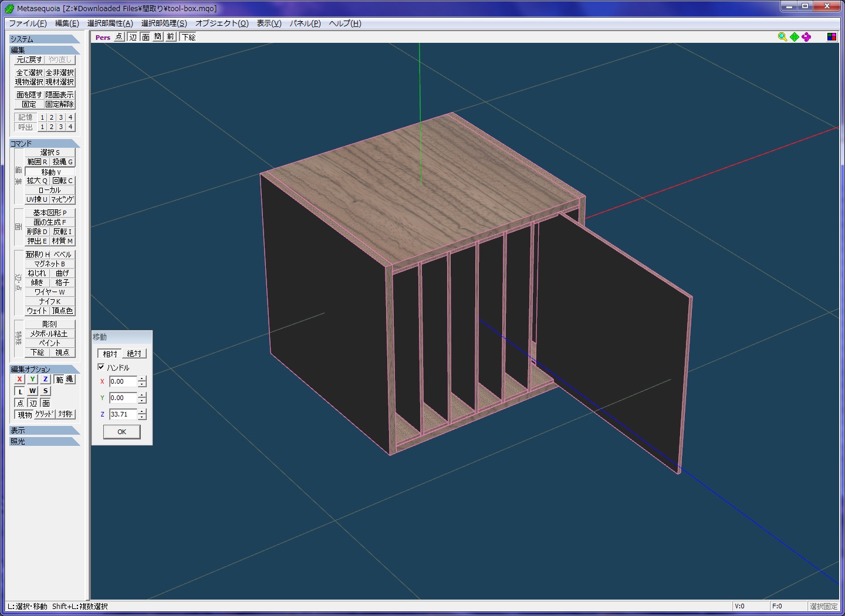Toggle the red X axis edit option
This screenshot has width=845, height=616.
pos(19,379)
